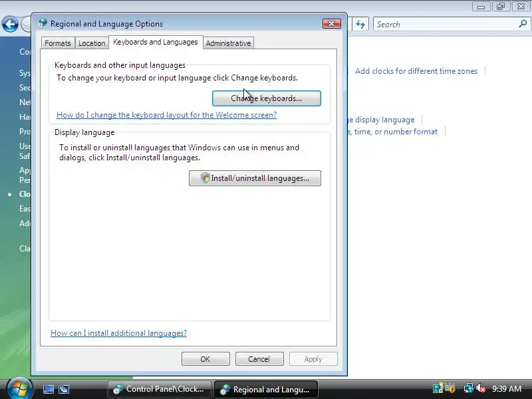Click the Show Desktop quick launch icon
The image size is (532, 399).
48,389
